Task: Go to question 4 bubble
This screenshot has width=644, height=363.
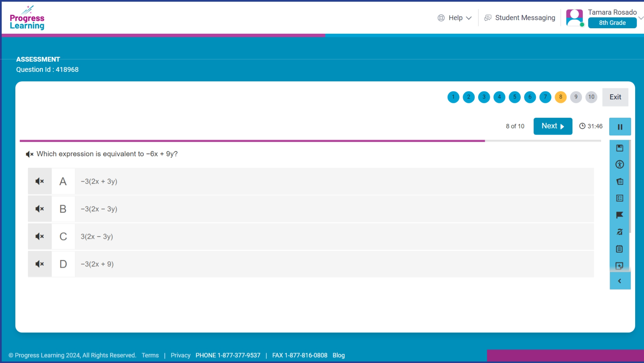Action: 499,97
